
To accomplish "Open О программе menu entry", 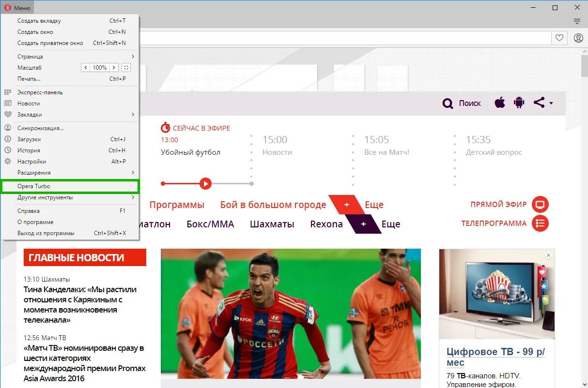I will 70,222.
